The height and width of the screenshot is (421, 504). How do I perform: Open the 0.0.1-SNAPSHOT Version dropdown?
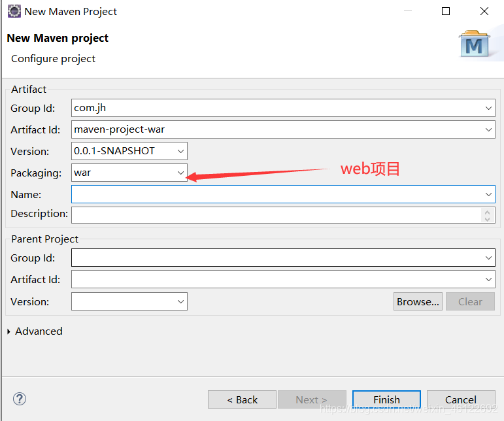[180, 151]
